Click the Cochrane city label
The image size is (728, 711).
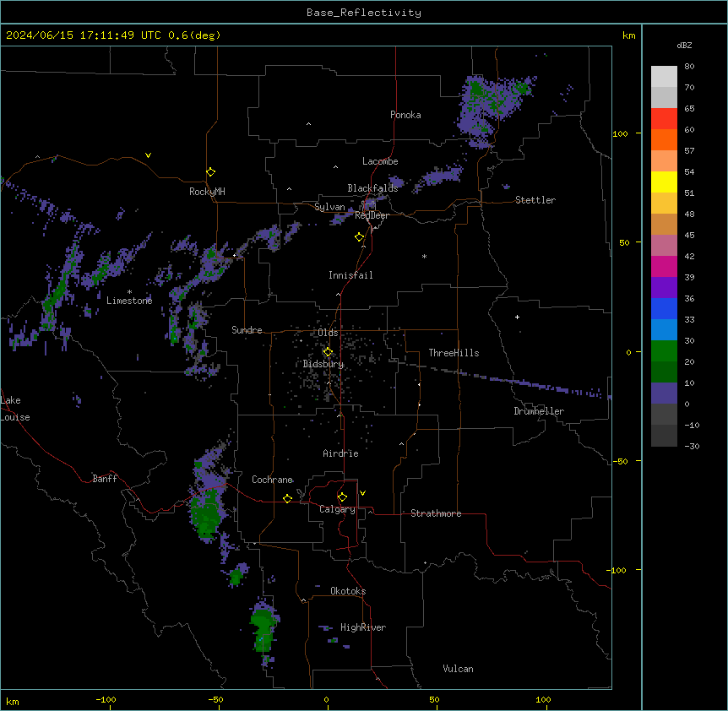[272, 480]
